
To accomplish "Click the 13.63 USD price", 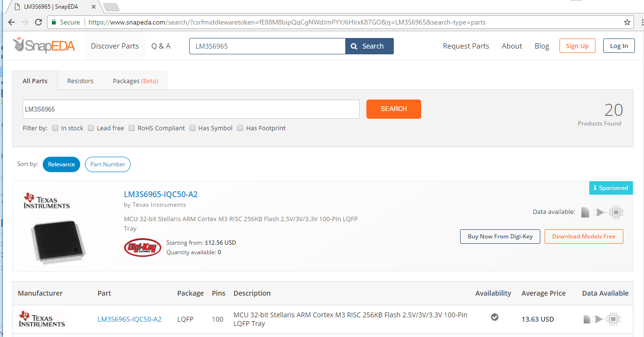I will pos(538,319).
